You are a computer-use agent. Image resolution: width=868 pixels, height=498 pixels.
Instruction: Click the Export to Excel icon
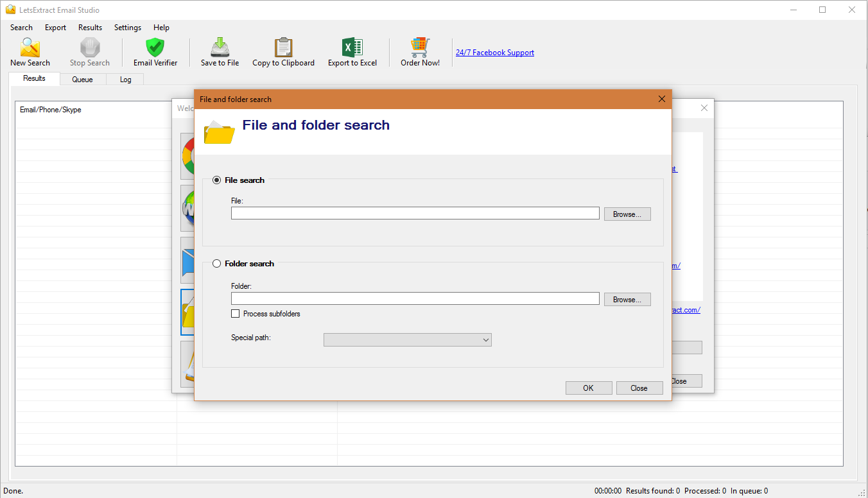[x=352, y=48]
